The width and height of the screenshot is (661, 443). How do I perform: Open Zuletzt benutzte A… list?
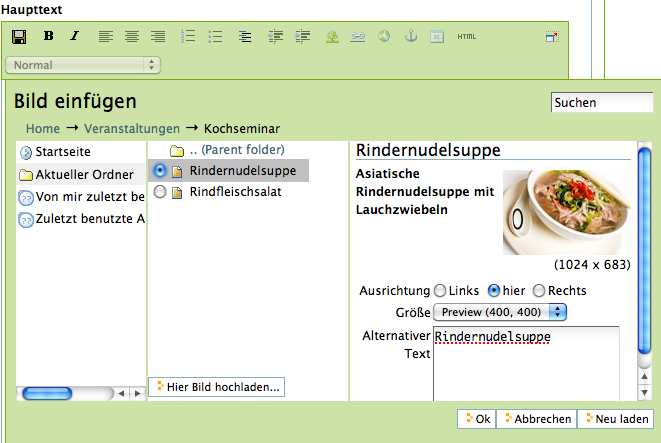pyautogui.click(x=90, y=219)
